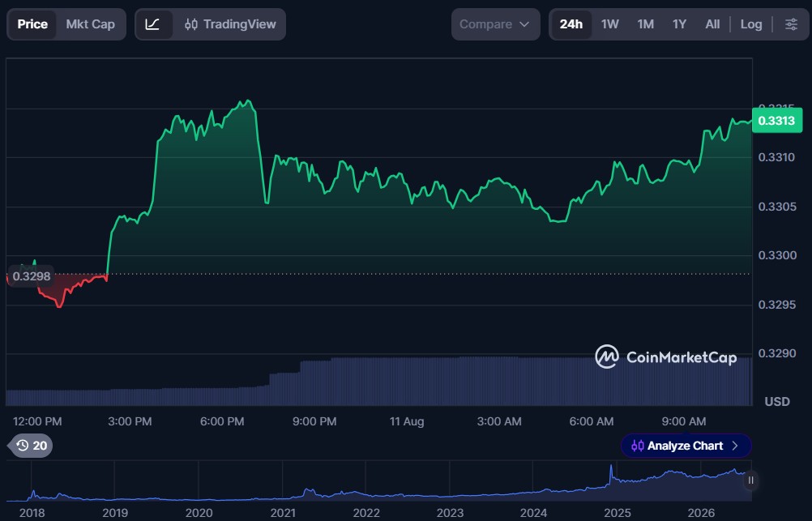Click 2019 on the overview timeline

pos(115,513)
